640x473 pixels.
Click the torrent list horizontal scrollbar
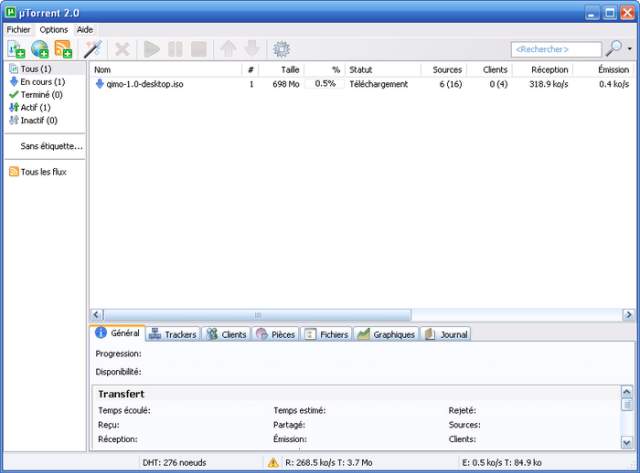pyautogui.click(x=256, y=314)
